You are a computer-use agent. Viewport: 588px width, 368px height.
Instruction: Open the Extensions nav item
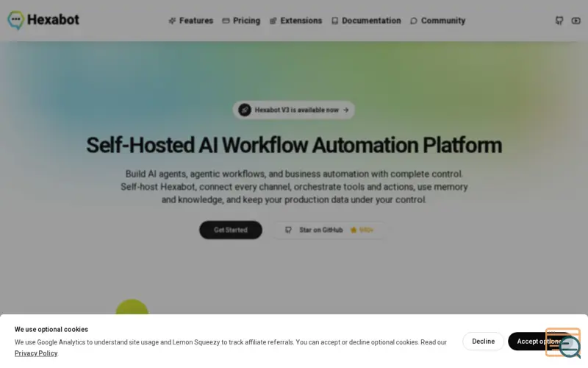[296, 21]
